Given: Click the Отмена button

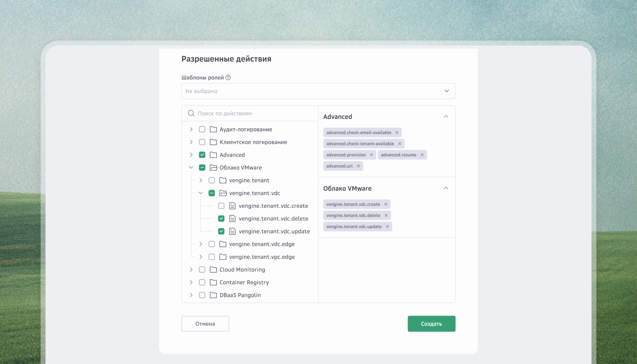Looking at the screenshot, I should [205, 324].
